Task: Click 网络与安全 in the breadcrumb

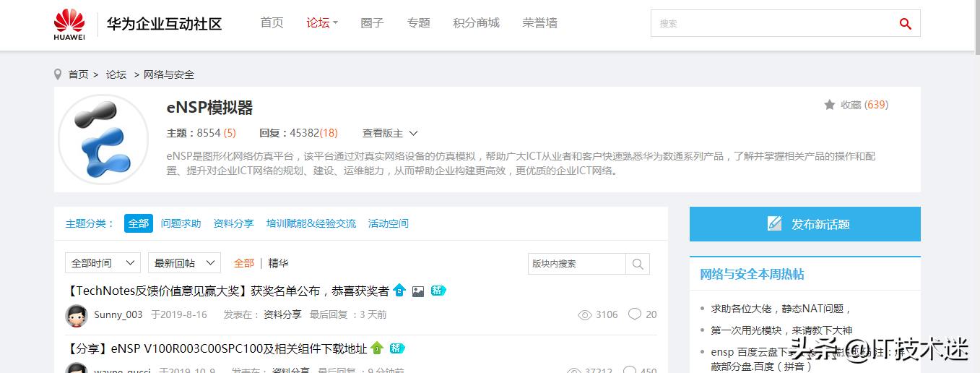Action: pos(169,74)
